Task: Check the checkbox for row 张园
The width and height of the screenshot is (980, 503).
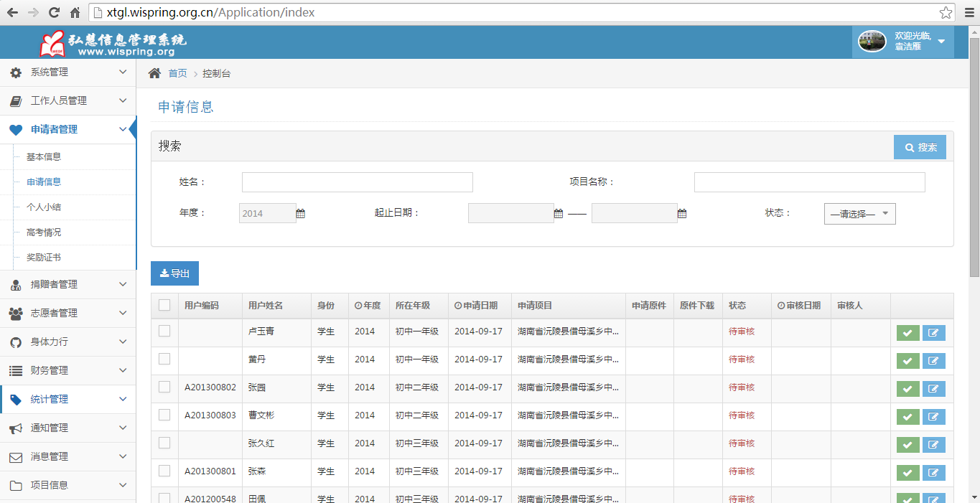Action: click(164, 387)
